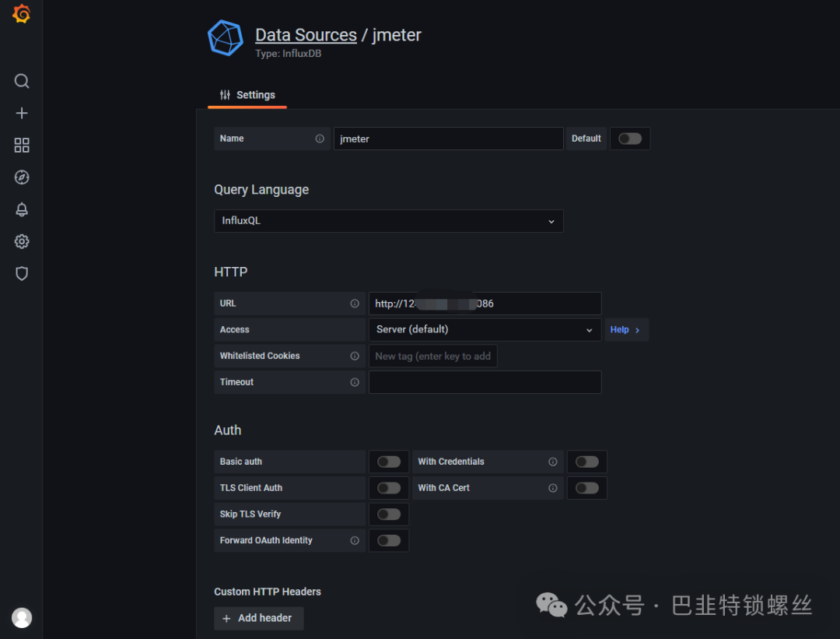Enable the Basic auth switch
Screen dimensions: 840x639
389,462
